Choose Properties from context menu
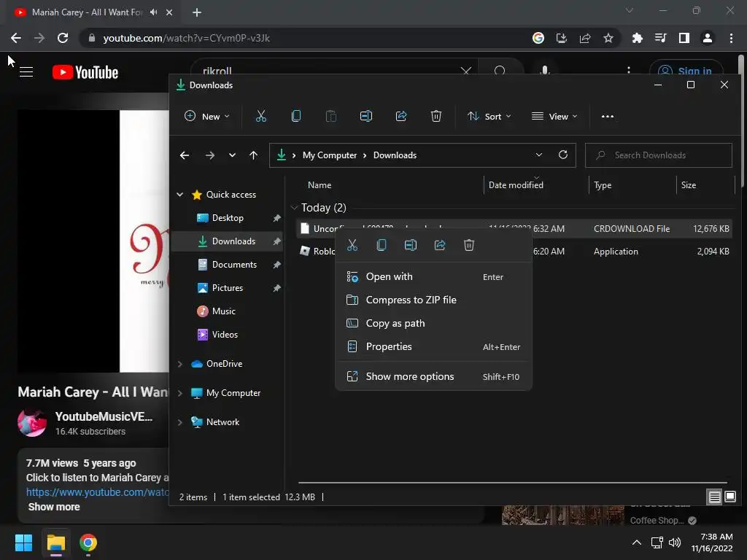This screenshot has height=560, width=747. (x=433, y=346)
